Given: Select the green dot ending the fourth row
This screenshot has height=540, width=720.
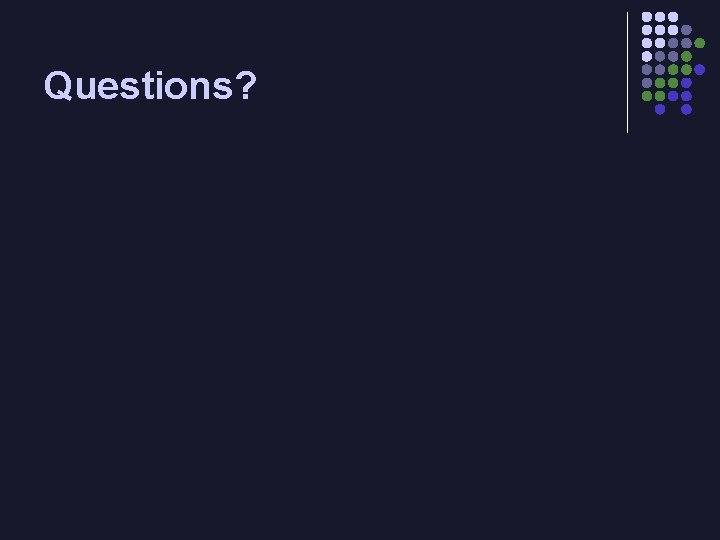Looking at the screenshot, I should (x=686, y=57).
